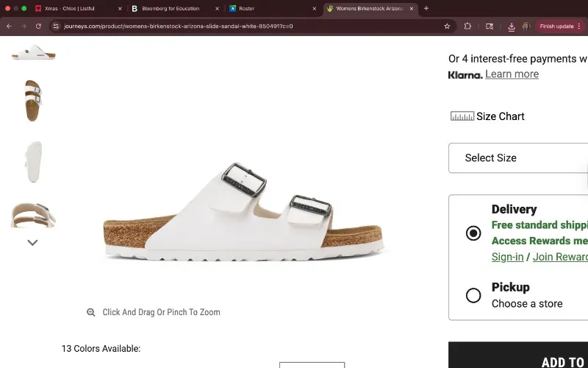The image size is (588, 368).
Task: Go back with the browser back arrow
Action: pyautogui.click(x=9, y=26)
